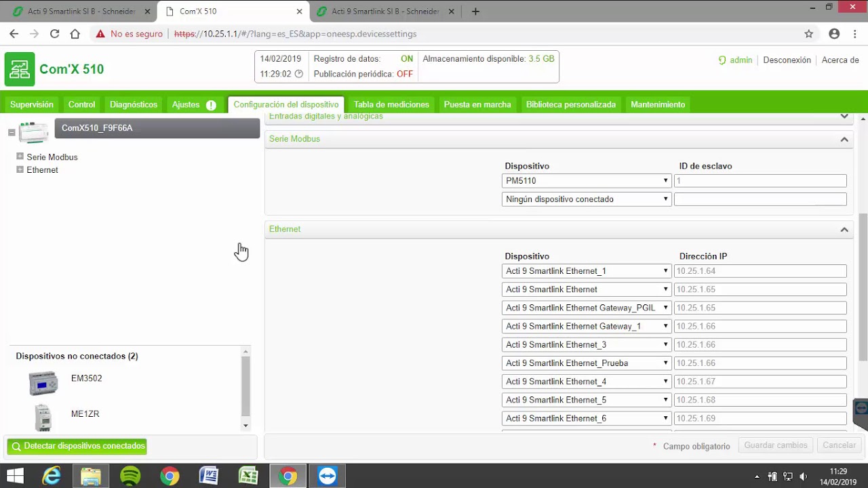
Task: Open the Mantenimiento tab
Action: pos(658,104)
